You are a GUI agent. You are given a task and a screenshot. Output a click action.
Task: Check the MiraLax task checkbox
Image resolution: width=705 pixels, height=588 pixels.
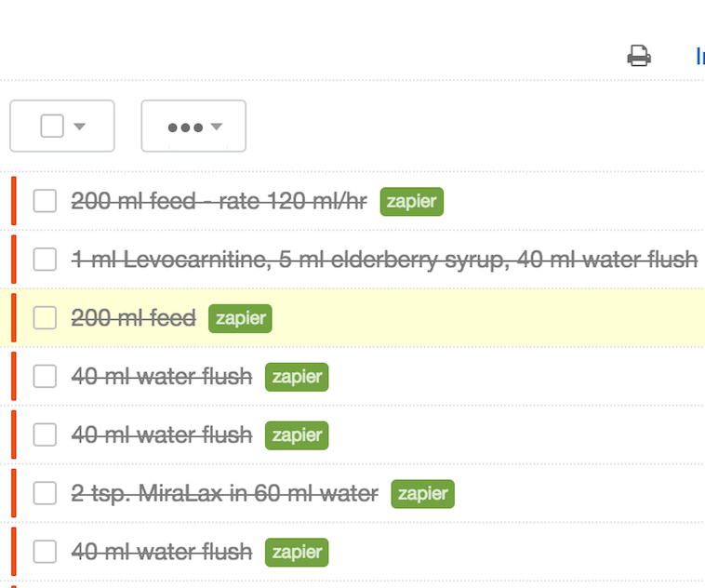tap(45, 493)
